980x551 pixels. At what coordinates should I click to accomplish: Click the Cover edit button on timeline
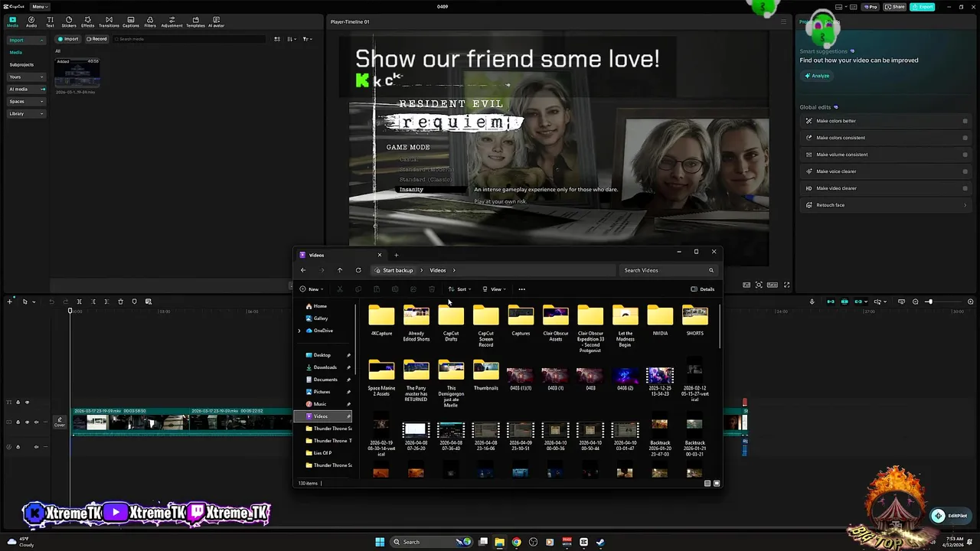click(x=60, y=421)
